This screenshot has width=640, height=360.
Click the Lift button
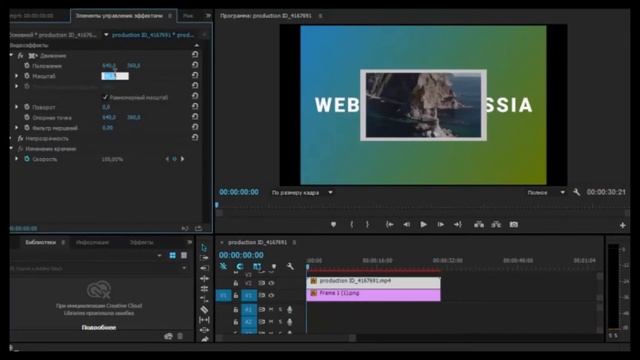pos(479,224)
